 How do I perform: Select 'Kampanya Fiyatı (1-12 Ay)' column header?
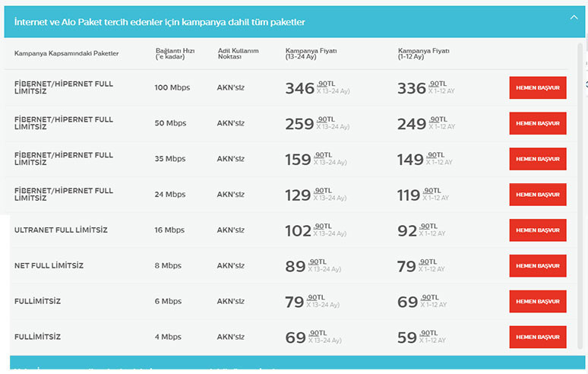click(x=423, y=54)
